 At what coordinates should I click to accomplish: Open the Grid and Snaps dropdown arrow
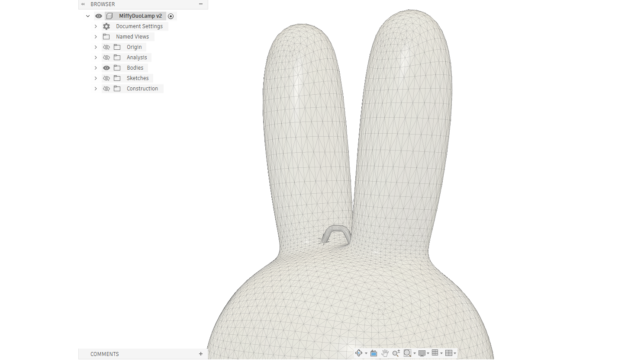point(441,354)
